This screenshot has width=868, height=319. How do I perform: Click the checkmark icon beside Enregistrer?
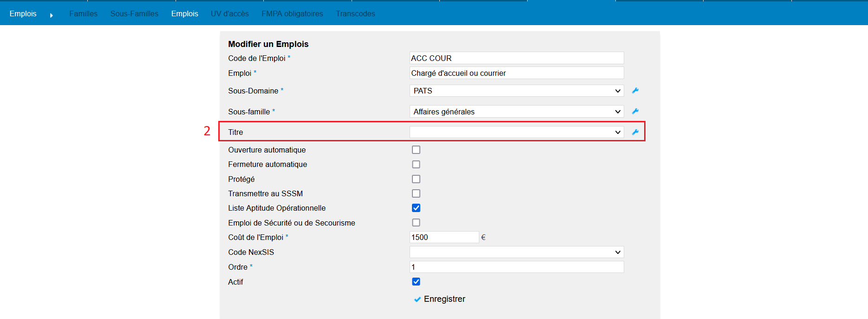point(417,299)
